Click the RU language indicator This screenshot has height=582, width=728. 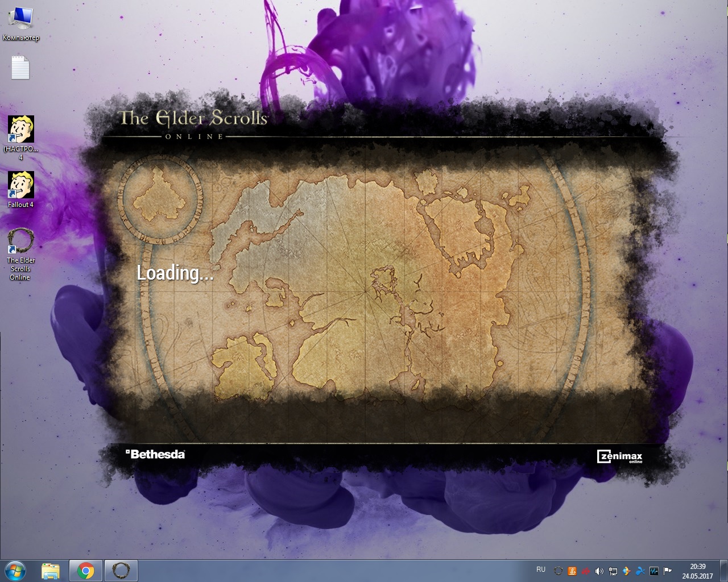point(540,569)
